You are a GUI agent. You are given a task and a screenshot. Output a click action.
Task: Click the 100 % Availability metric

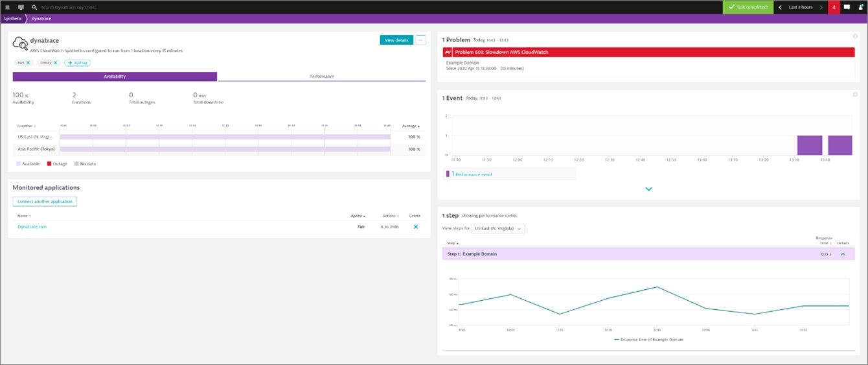(x=23, y=98)
